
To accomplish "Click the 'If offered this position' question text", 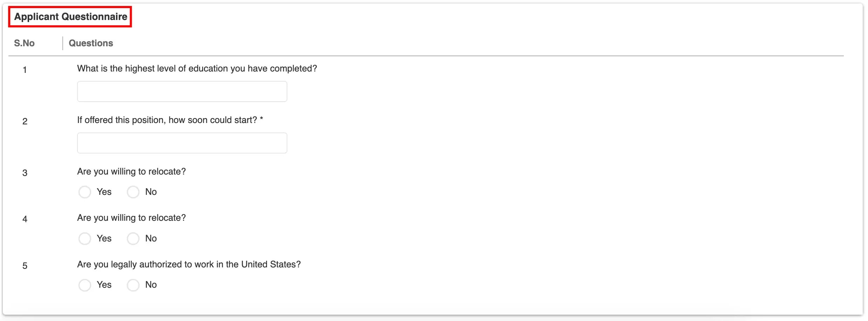I will [170, 120].
